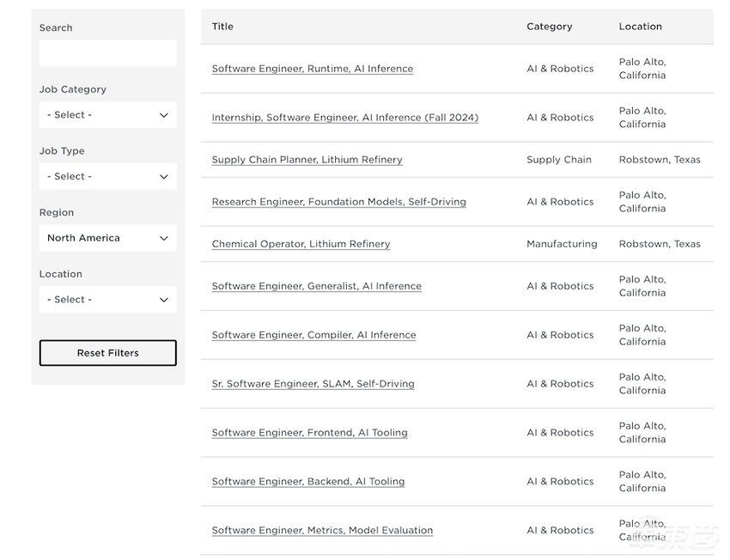730x560 pixels.
Task: Open Software Engineer, Compiler, AI Inference job
Action: [313, 335]
